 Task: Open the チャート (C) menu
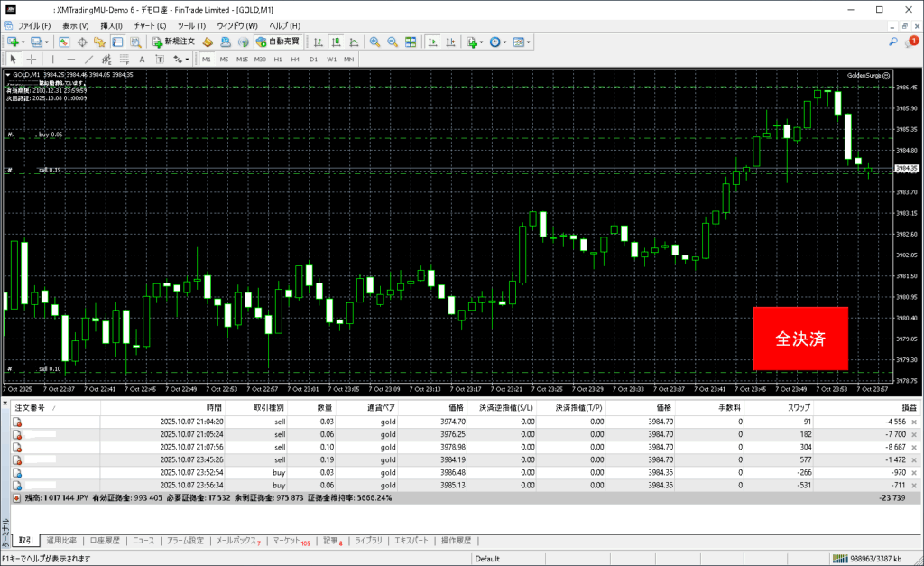click(x=150, y=25)
